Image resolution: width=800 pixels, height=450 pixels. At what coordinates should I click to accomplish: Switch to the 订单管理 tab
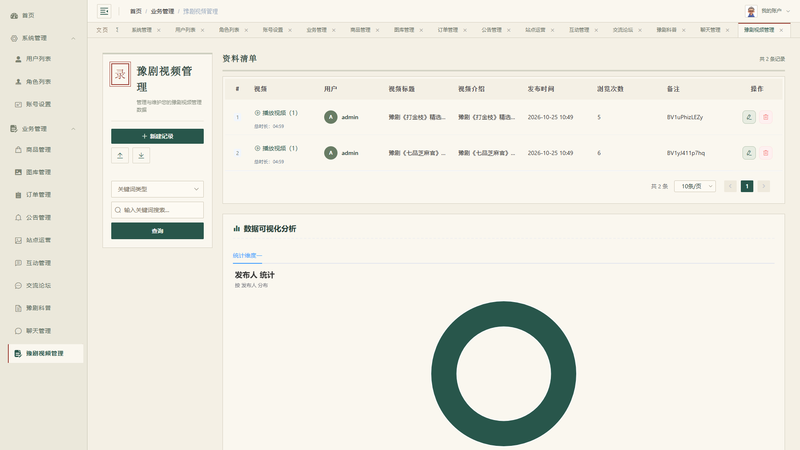tap(448, 30)
